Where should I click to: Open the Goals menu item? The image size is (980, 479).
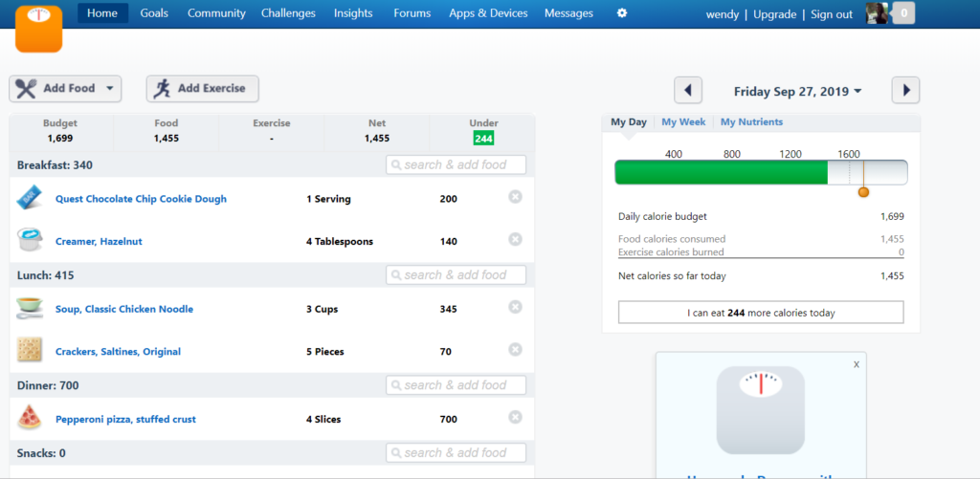154,13
